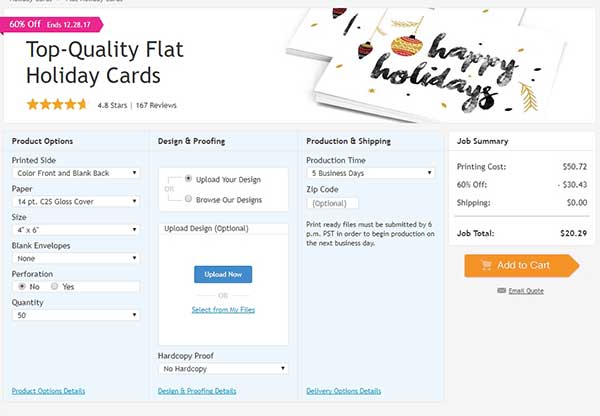The width and height of the screenshot is (600, 416).
Task: Open the Product Options Details link
Action: pyautogui.click(x=49, y=391)
